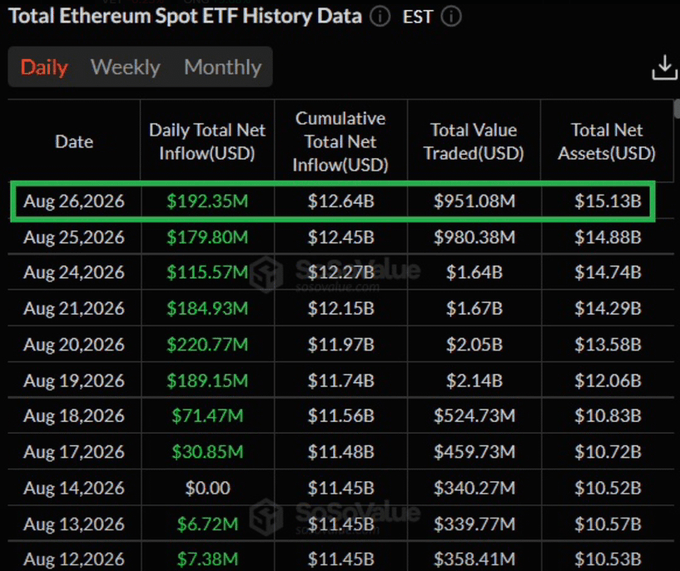Screen dimensions: 680x571
Task: Click the $459.73M value traded cell
Action: 474,453
